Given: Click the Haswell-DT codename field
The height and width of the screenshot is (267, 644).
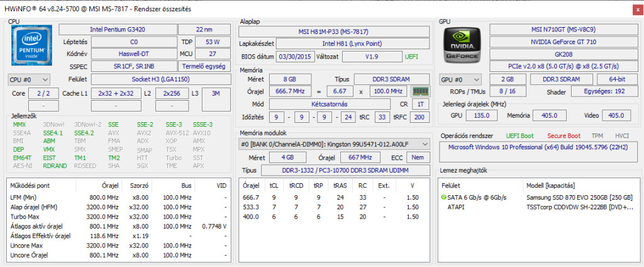Looking at the screenshot, I should click(x=134, y=54).
